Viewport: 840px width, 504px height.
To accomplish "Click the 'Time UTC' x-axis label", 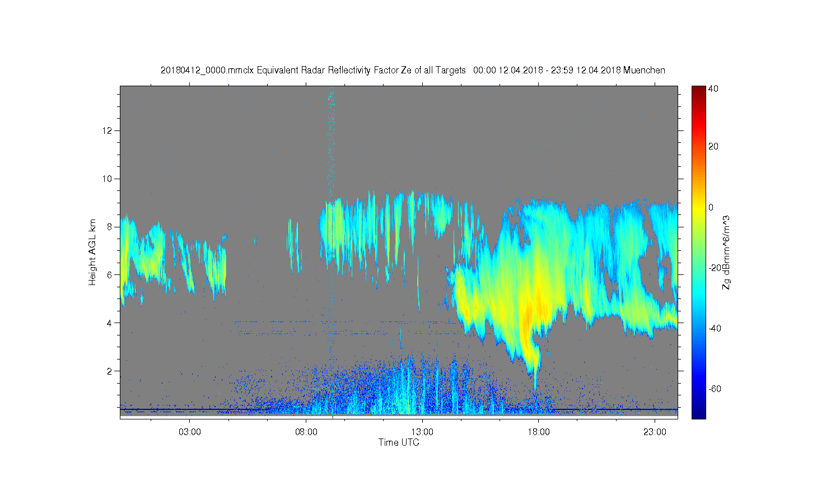I will (399, 442).
